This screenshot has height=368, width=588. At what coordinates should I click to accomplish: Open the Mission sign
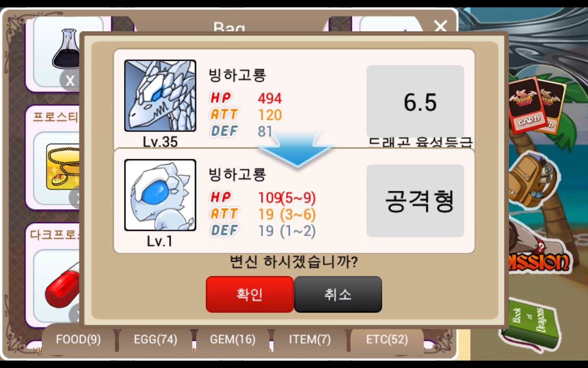coord(538,260)
